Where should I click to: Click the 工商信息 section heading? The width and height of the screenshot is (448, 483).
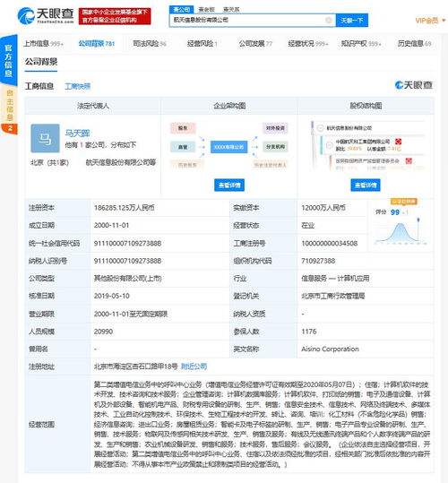pyautogui.click(x=39, y=86)
